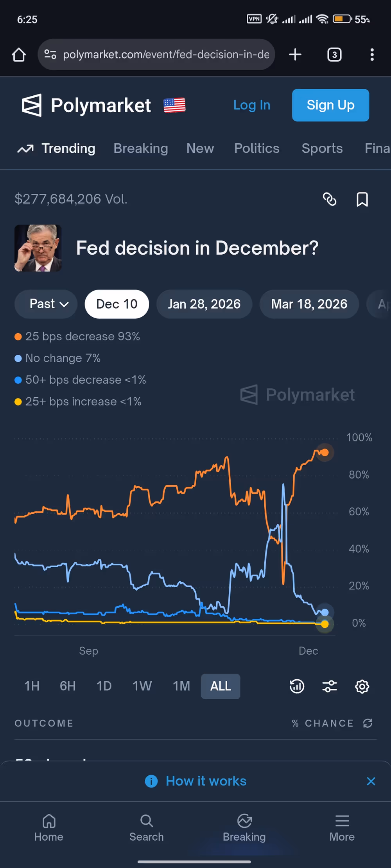
Task: Switch chart to 1W range
Action: 142,686
